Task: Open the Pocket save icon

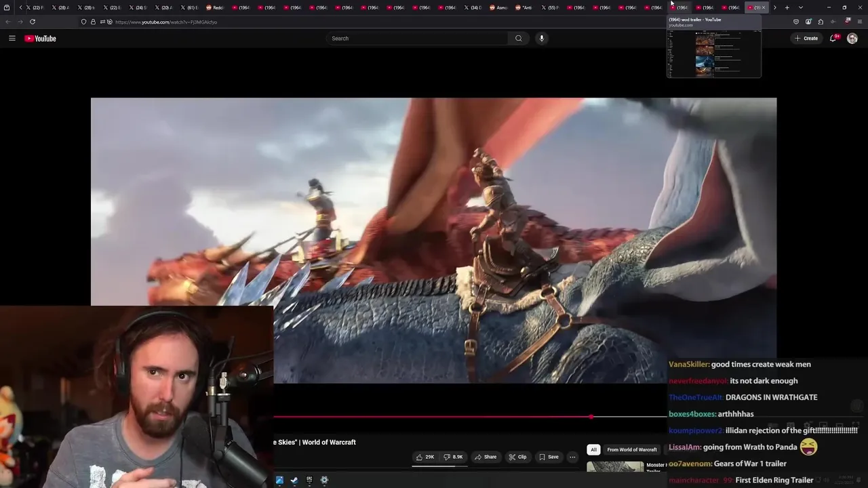Action: point(796,22)
